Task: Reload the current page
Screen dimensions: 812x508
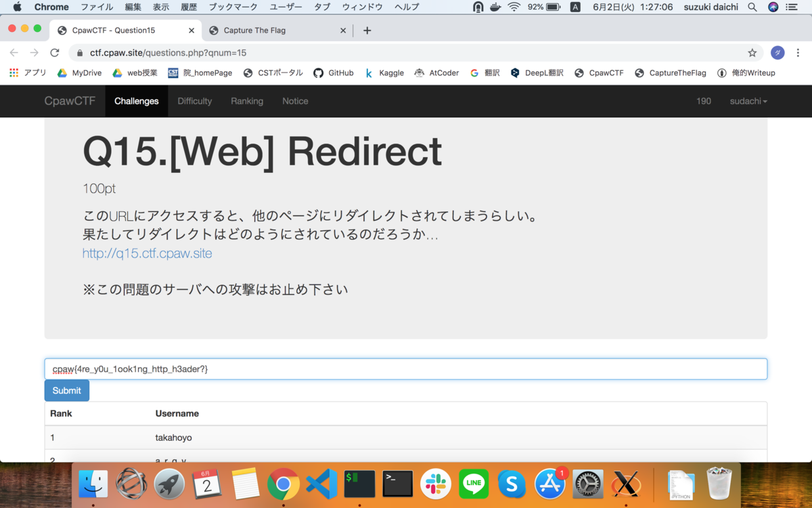Action: click(x=55, y=53)
